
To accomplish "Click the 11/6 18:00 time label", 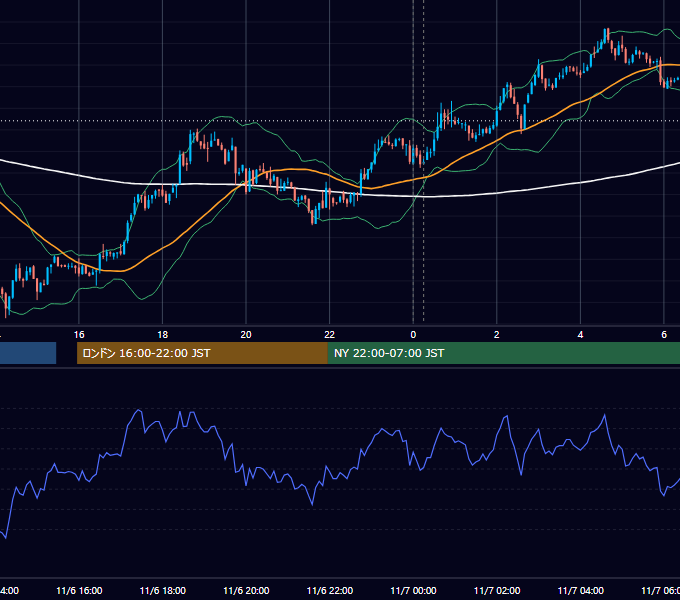I will pos(163,590).
